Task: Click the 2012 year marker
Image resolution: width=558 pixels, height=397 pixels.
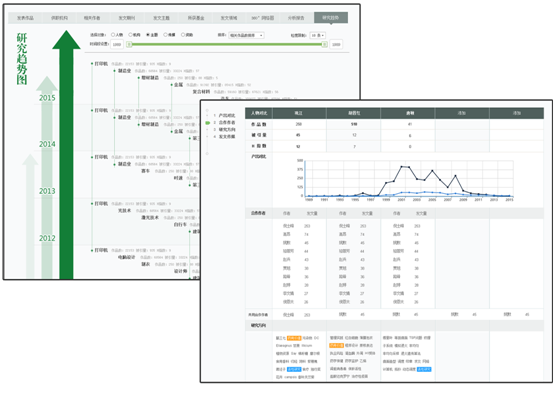Action: 47,238
